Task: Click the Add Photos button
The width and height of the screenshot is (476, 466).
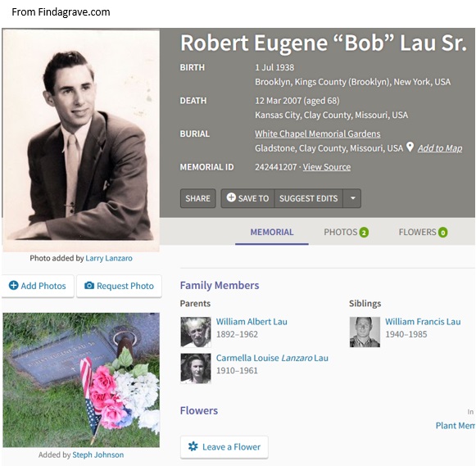Action: click(38, 286)
